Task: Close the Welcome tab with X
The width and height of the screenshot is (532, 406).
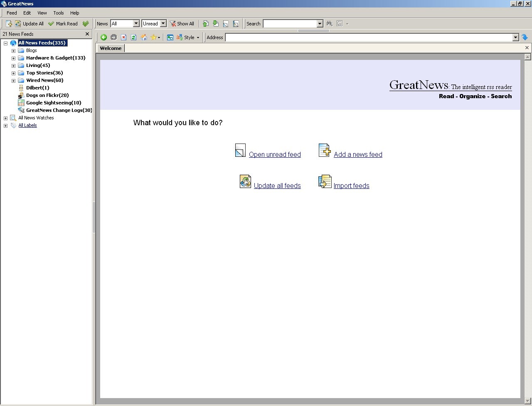Action: (x=527, y=48)
